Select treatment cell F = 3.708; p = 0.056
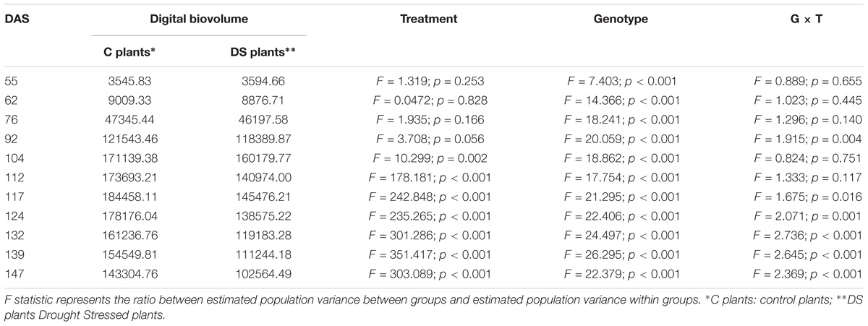 [428, 137]
